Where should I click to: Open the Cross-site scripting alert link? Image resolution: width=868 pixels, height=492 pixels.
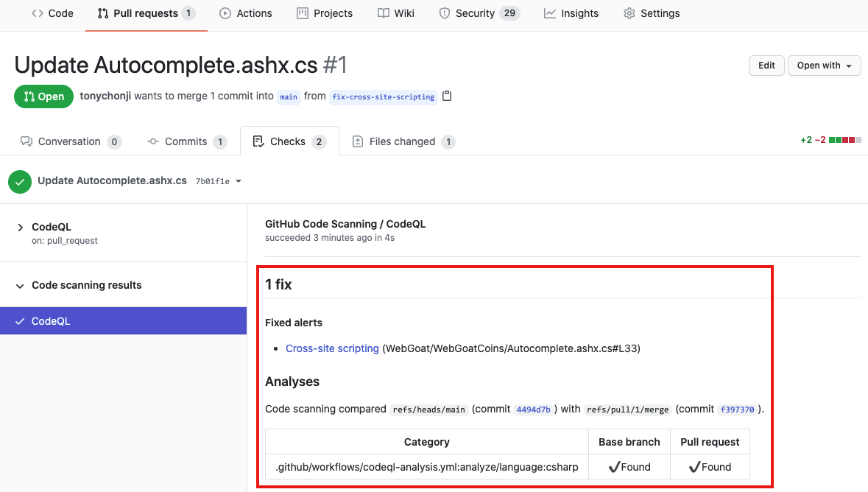pos(332,348)
